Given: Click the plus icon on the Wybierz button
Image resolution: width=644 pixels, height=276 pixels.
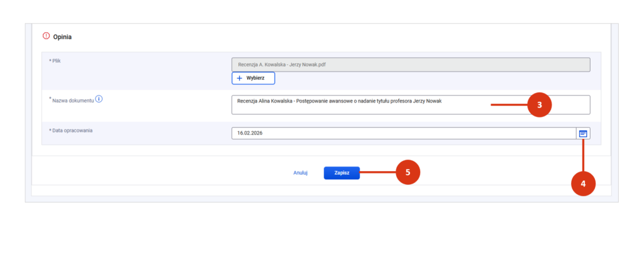Looking at the screenshot, I should coord(240,79).
